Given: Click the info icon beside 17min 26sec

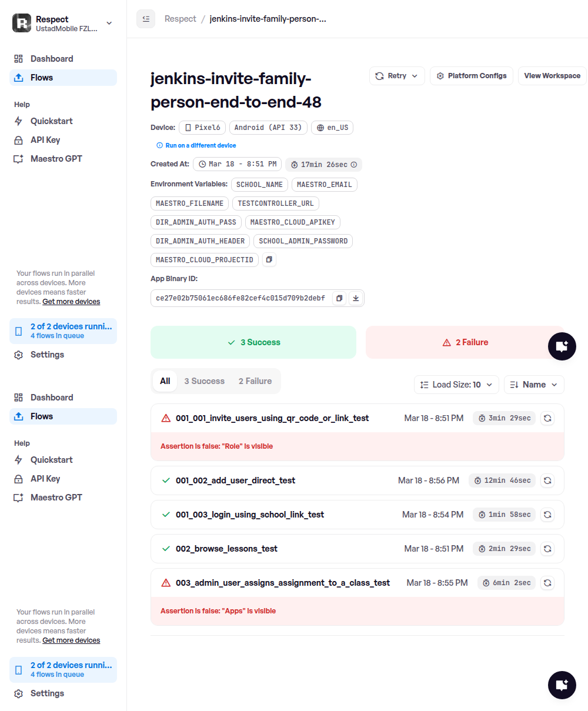Looking at the screenshot, I should 354,165.
